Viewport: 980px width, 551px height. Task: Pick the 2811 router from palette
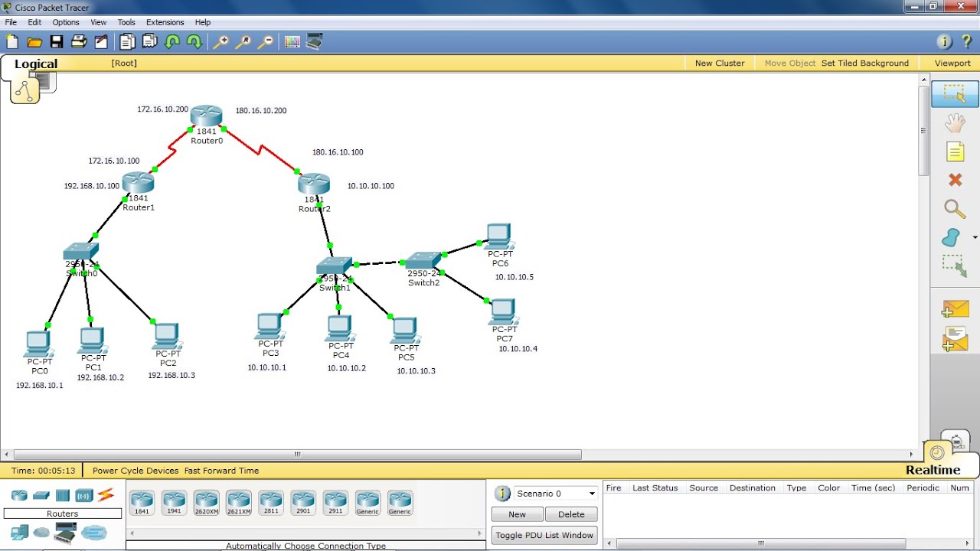[x=271, y=503]
